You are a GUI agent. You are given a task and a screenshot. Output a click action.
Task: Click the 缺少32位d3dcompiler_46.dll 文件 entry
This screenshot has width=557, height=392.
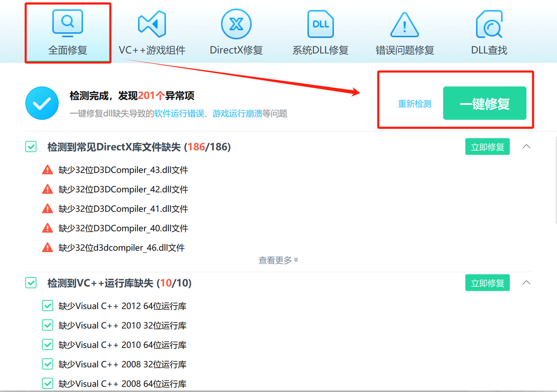click(121, 247)
